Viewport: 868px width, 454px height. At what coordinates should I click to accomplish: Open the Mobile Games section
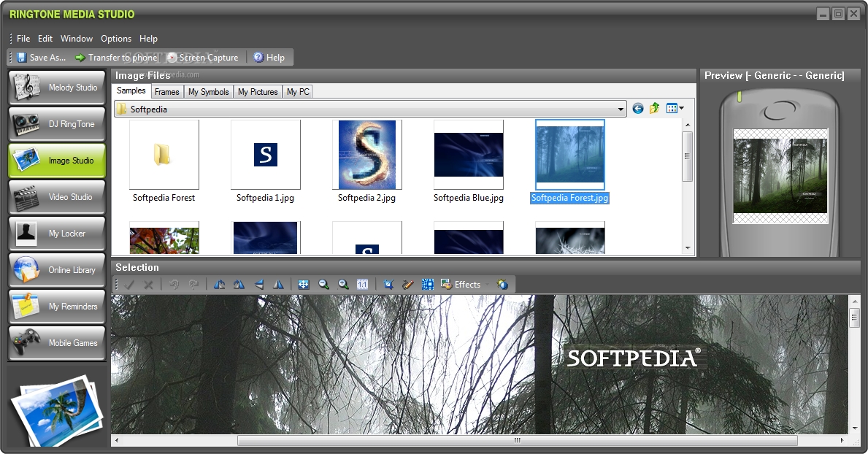(56, 343)
